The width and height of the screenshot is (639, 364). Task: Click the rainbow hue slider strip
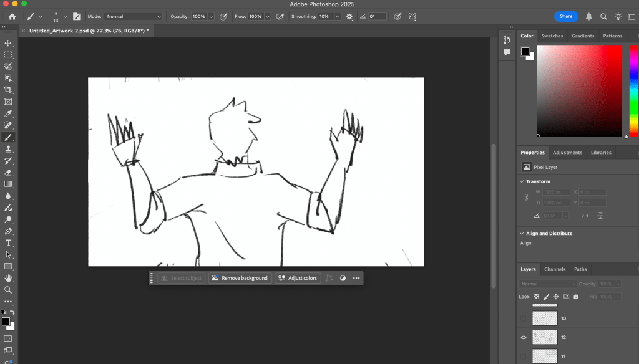point(633,91)
